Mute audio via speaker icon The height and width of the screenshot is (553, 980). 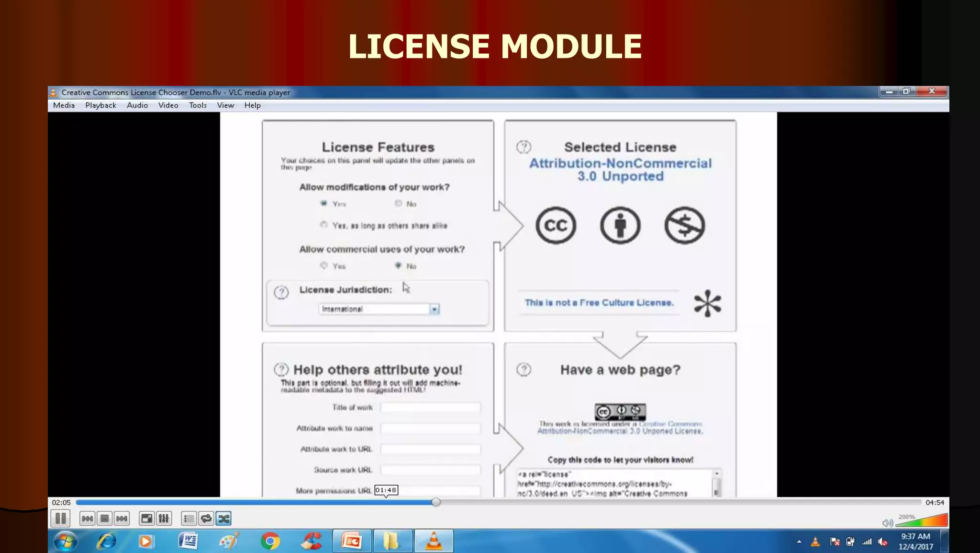click(x=887, y=523)
